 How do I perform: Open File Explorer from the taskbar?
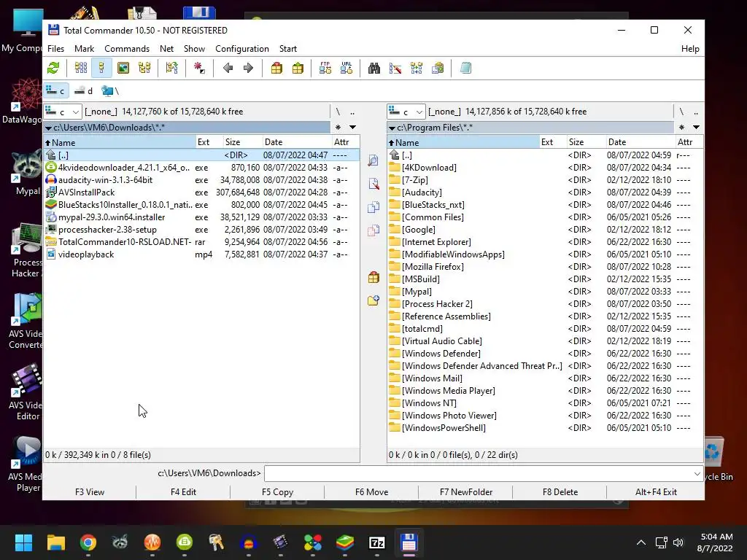pos(55,542)
